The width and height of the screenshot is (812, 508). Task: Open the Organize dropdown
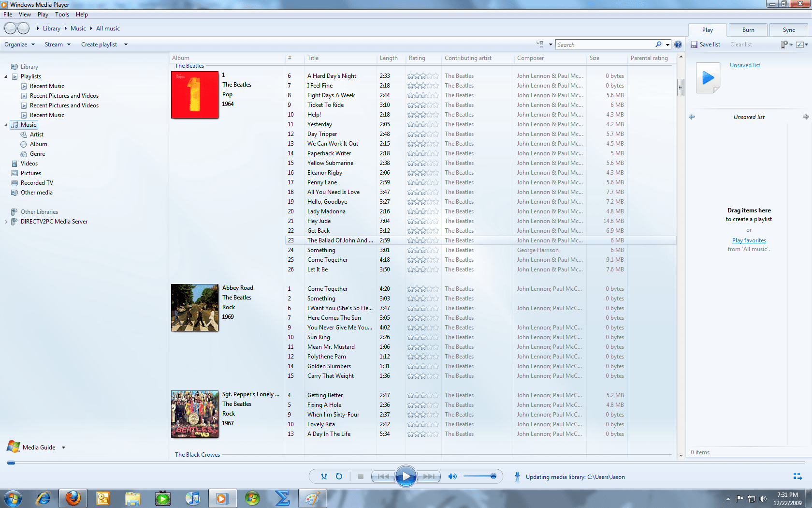pos(19,45)
